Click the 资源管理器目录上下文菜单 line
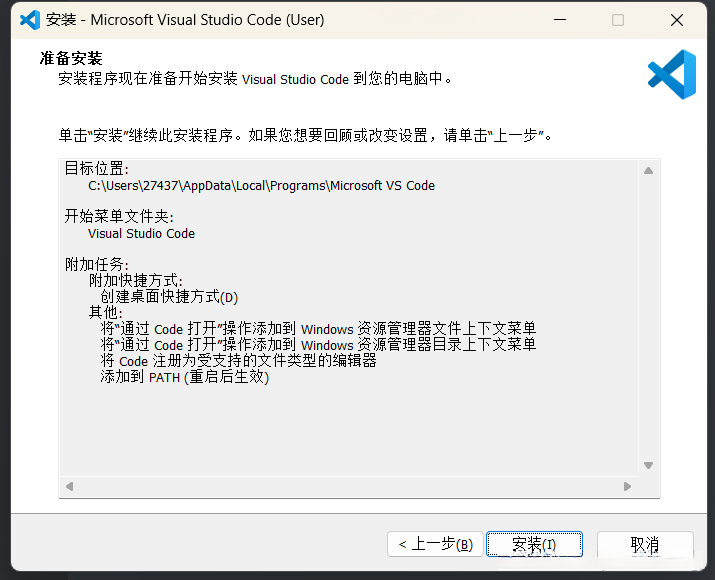 tap(318, 345)
